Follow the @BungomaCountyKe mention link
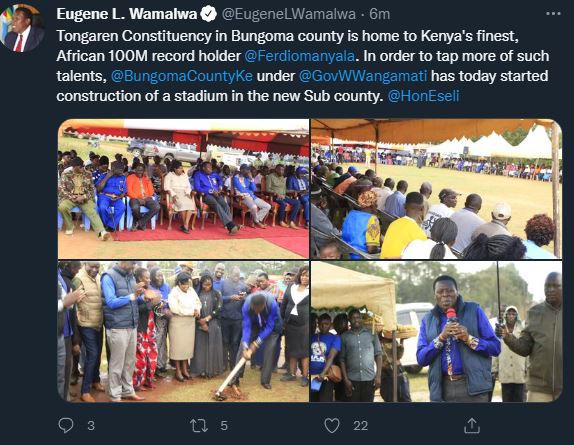 pyautogui.click(x=182, y=76)
